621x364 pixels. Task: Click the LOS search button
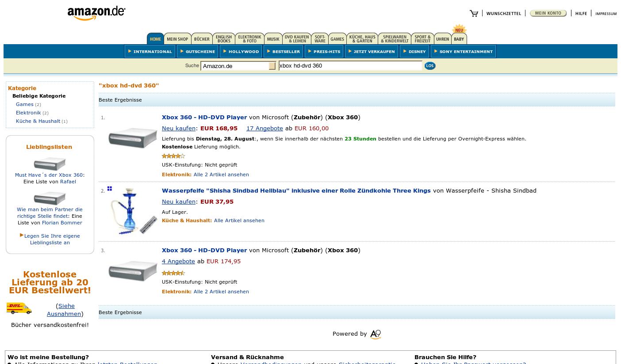429,66
